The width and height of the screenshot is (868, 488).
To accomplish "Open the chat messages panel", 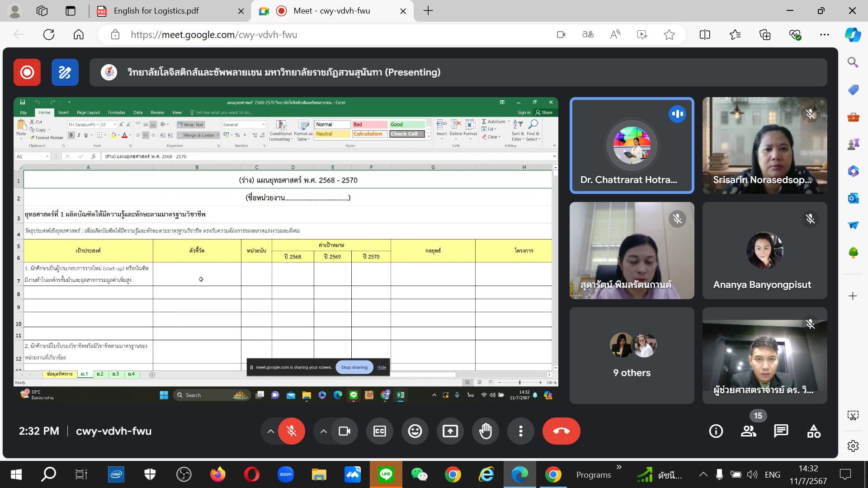I will coord(781,431).
